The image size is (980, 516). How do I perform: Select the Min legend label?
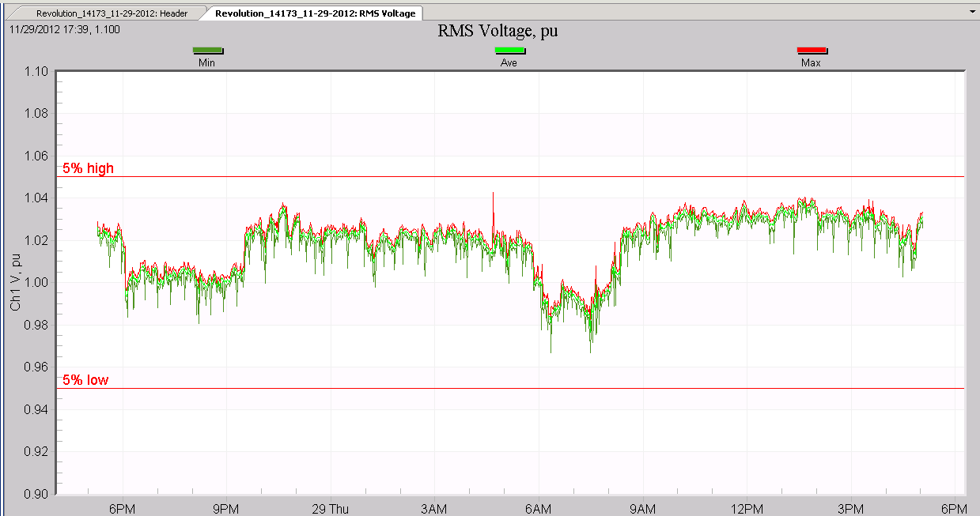click(x=207, y=62)
